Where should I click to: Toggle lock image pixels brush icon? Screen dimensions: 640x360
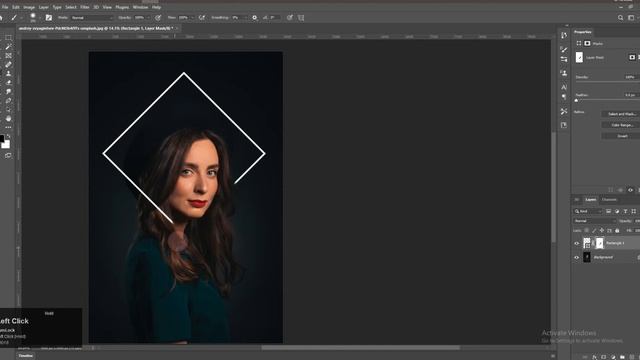coord(594,231)
